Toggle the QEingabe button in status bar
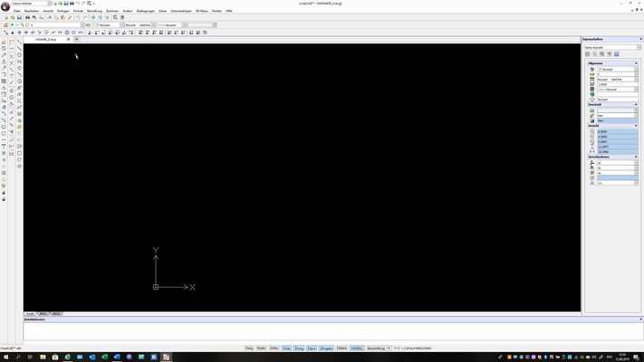 point(326,348)
